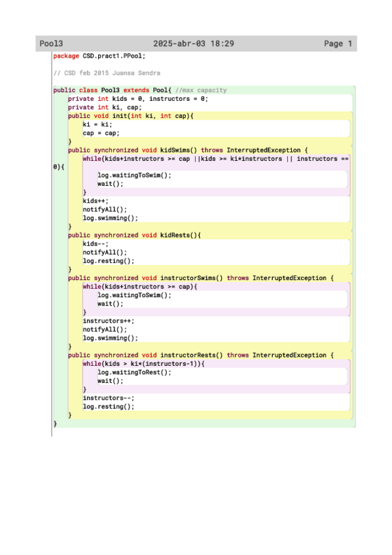392x555 pixels.
Task: Click the private int ki, cap line
Action: (x=105, y=107)
